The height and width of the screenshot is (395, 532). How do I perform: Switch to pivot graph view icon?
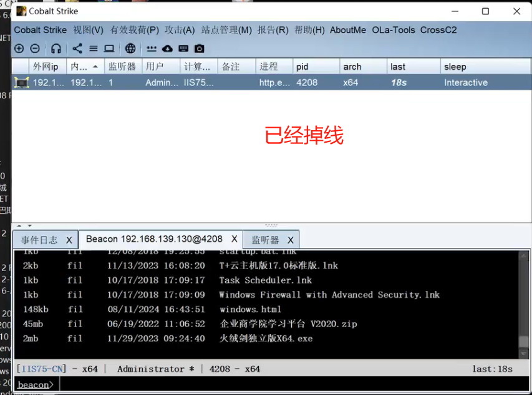point(77,49)
